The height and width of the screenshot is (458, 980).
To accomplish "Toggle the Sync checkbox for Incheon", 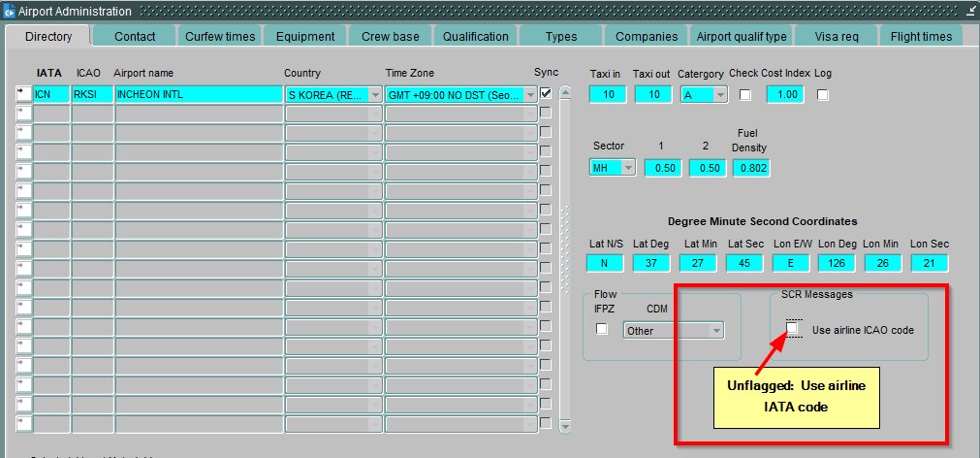I will [x=546, y=94].
